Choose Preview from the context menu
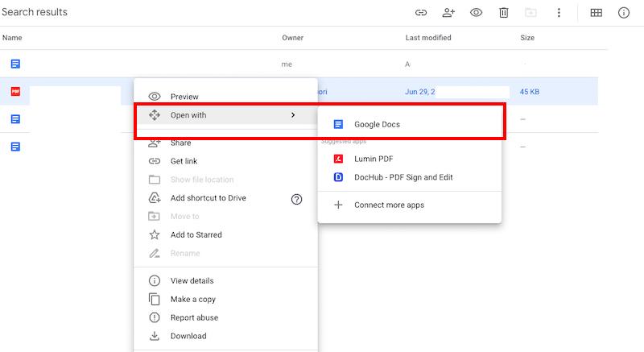644x352 pixels. pyautogui.click(x=226, y=97)
